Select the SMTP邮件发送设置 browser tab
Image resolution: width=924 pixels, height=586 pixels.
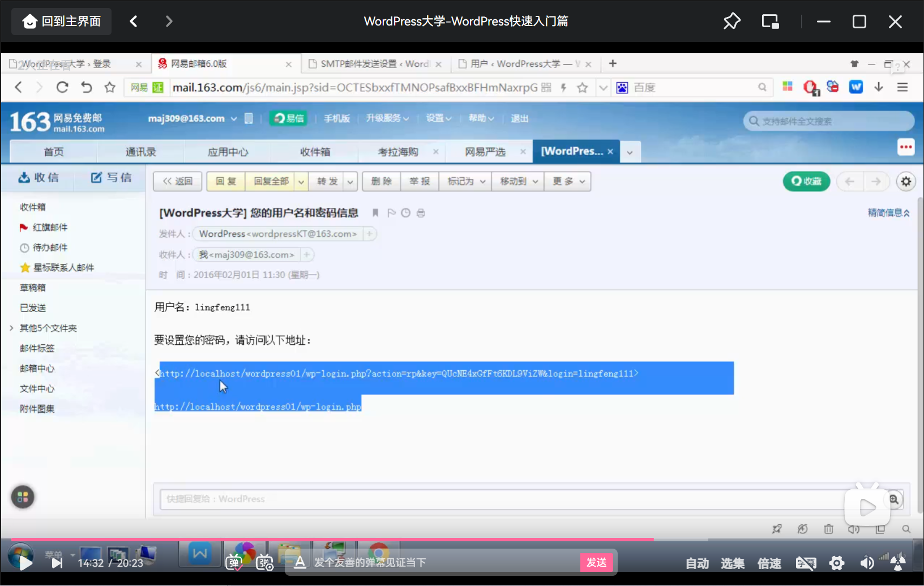[x=375, y=64]
